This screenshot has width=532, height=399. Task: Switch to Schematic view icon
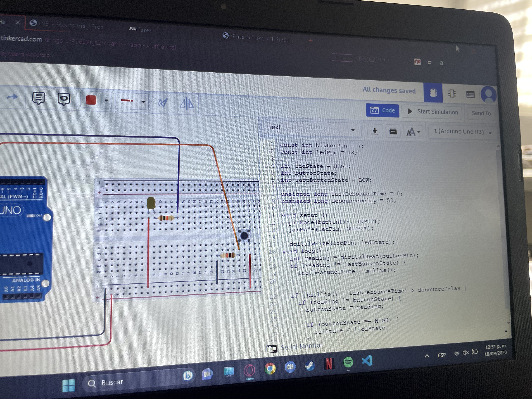[x=452, y=94]
